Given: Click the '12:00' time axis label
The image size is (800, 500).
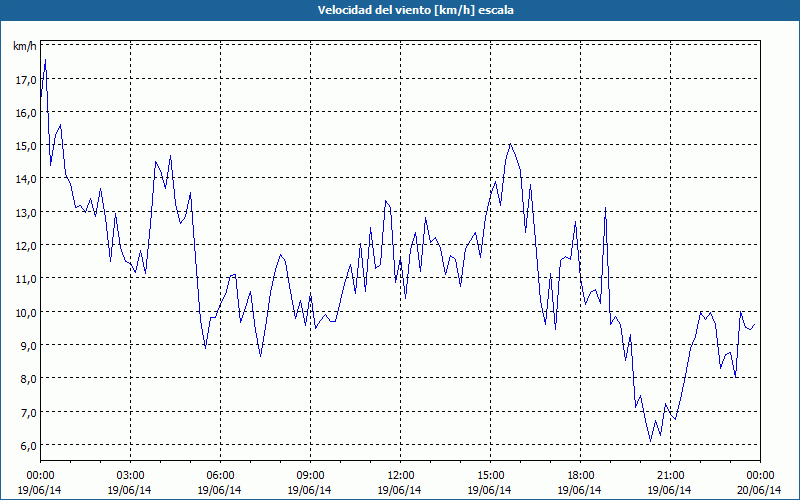Looking at the screenshot, I should 400,476.
